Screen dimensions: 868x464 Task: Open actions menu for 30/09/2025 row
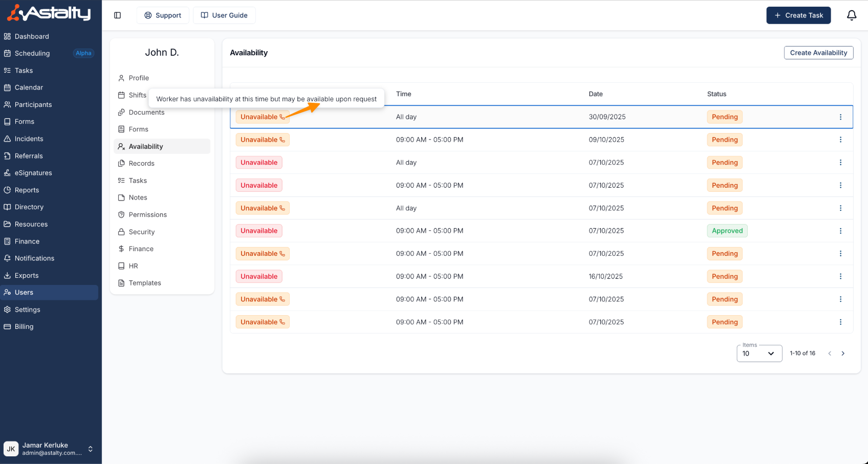coord(840,117)
